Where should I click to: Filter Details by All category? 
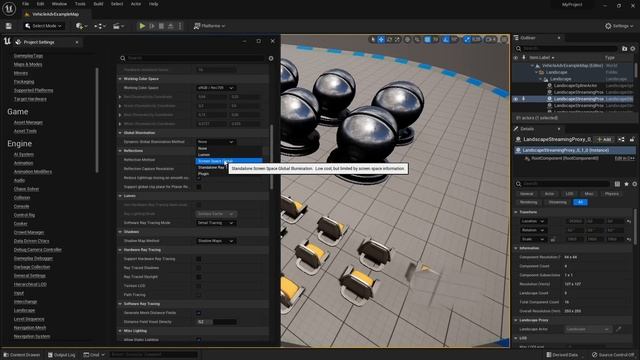pyautogui.click(x=580, y=202)
